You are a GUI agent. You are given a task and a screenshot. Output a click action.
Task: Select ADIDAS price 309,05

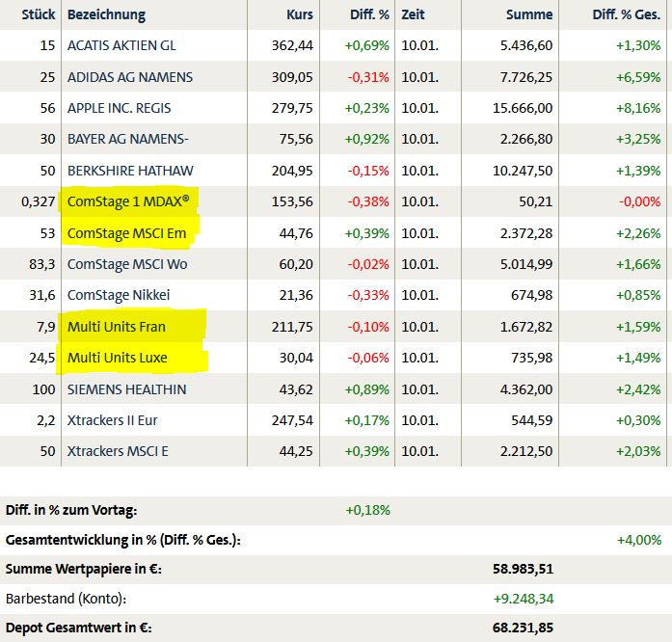click(x=292, y=77)
